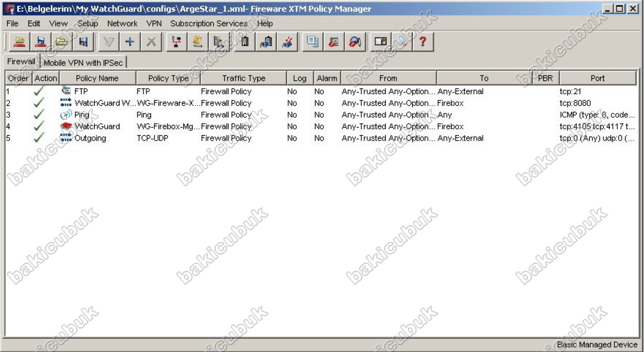Click the ICMP (type: 8, code... port cell
Screen dimensions: 644x352
tap(597, 115)
